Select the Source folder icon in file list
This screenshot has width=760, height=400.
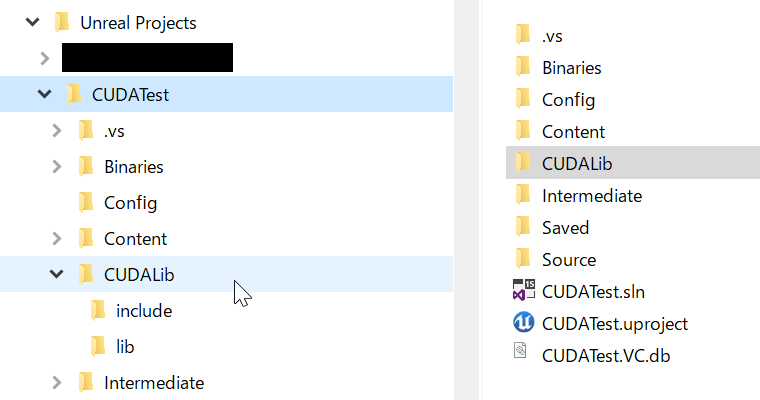pos(523,259)
